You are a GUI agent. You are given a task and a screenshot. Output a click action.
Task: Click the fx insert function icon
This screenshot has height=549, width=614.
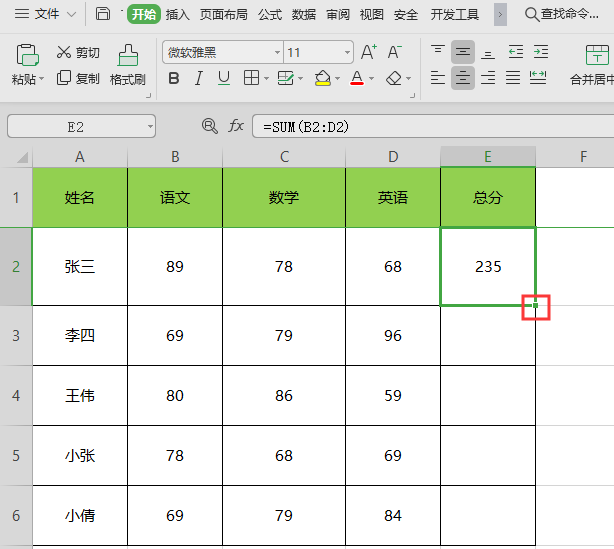[236, 126]
